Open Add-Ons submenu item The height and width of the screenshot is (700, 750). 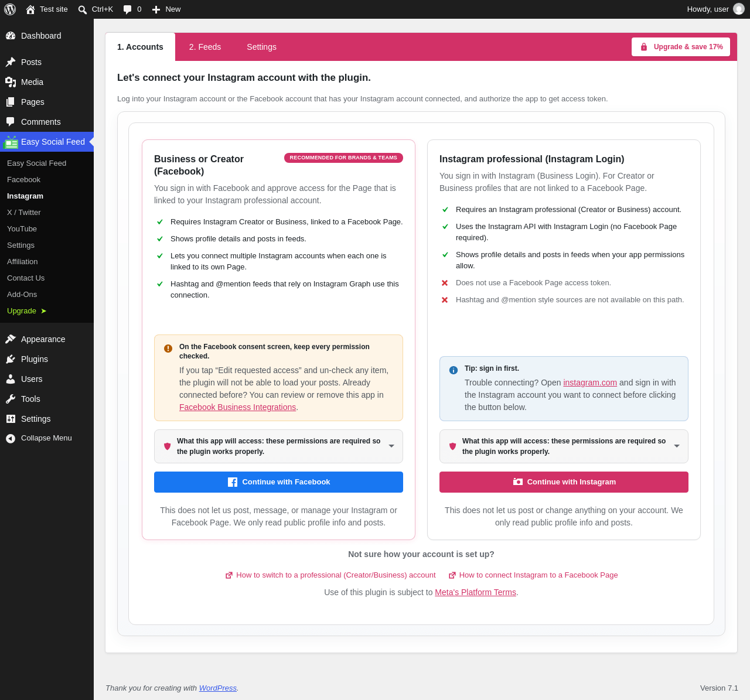click(22, 295)
